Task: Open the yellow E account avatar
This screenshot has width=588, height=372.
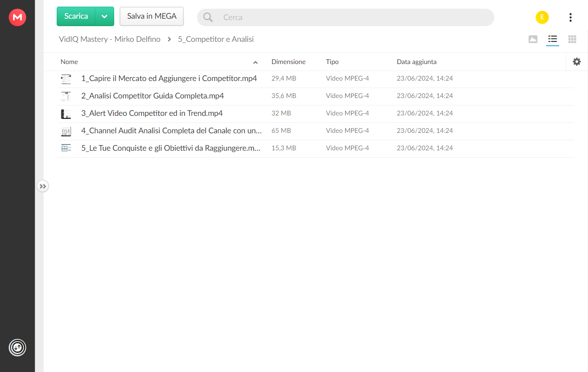Action: (542, 17)
